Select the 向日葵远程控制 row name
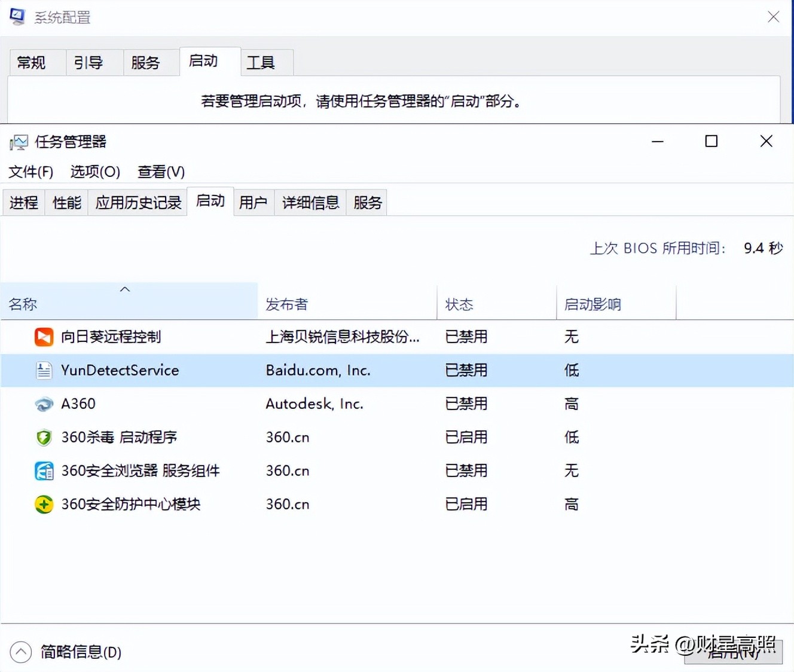Viewport: 794px width, 672px height. click(x=111, y=337)
